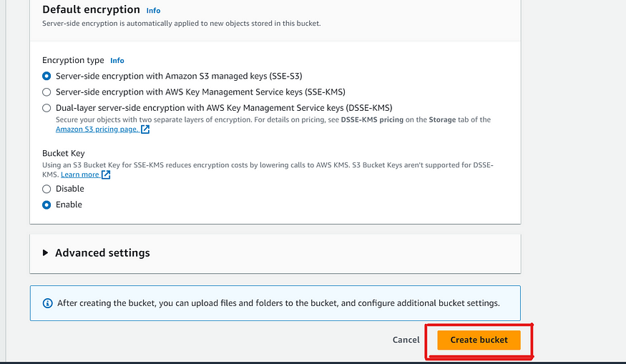Click the info circle icon in the notice banner
The image size is (626, 364).
(47, 303)
